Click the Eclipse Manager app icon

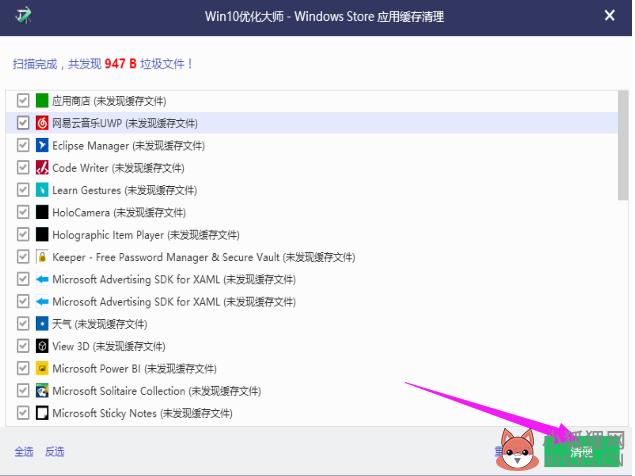[42, 145]
